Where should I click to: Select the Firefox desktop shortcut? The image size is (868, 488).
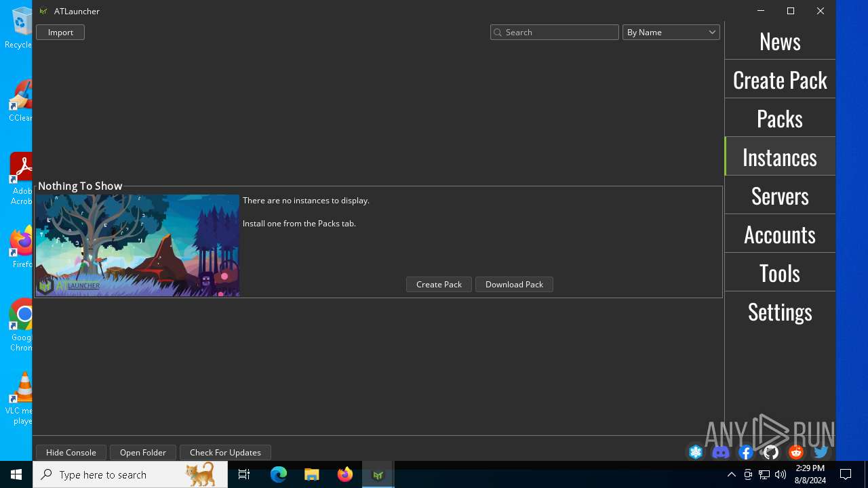(x=21, y=247)
